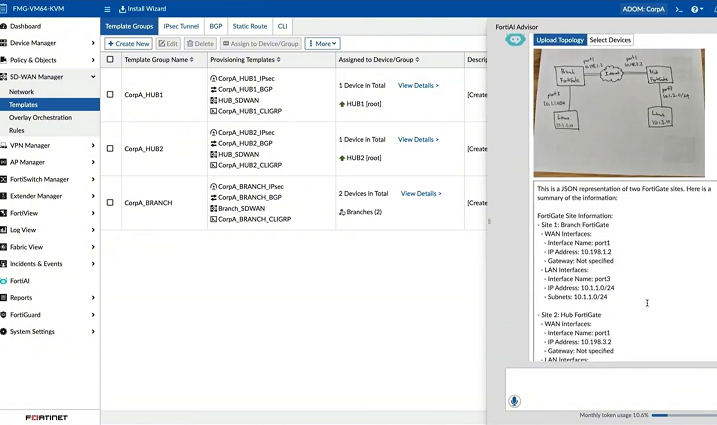
Task: Click the AP Manager sidebar icon
Action: pos(4,162)
